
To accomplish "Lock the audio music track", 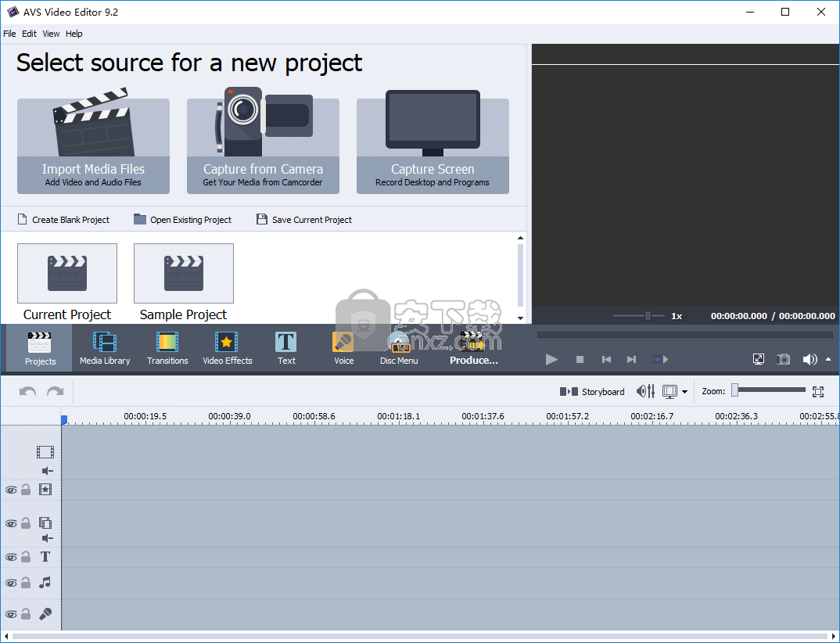I will pyautogui.click(x=26, y=583).
